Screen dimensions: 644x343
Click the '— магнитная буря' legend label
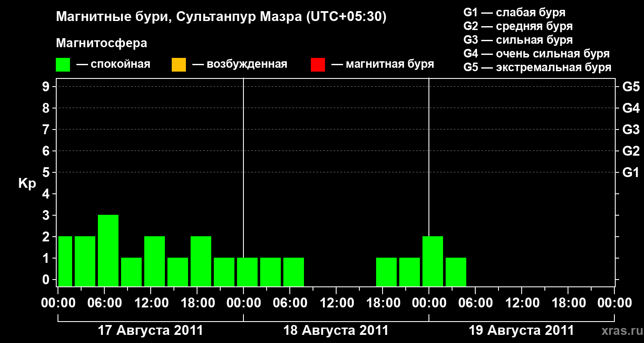pos(383,65)
